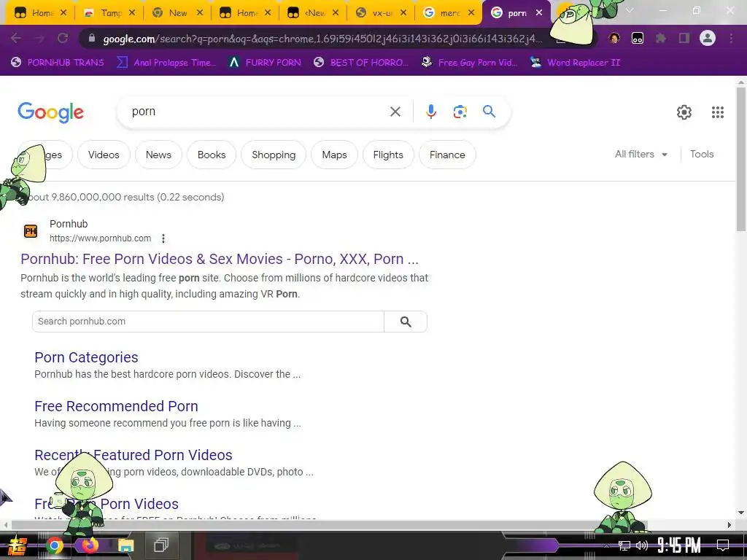Open the notification center icon
This screenshot has width=747, height=560.
[x=723, y=545]
